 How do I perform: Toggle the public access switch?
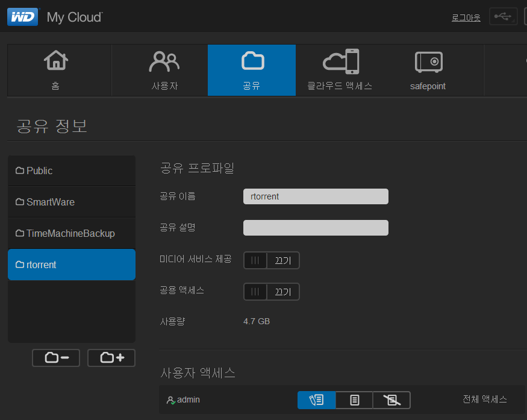[x=271, y=292]
